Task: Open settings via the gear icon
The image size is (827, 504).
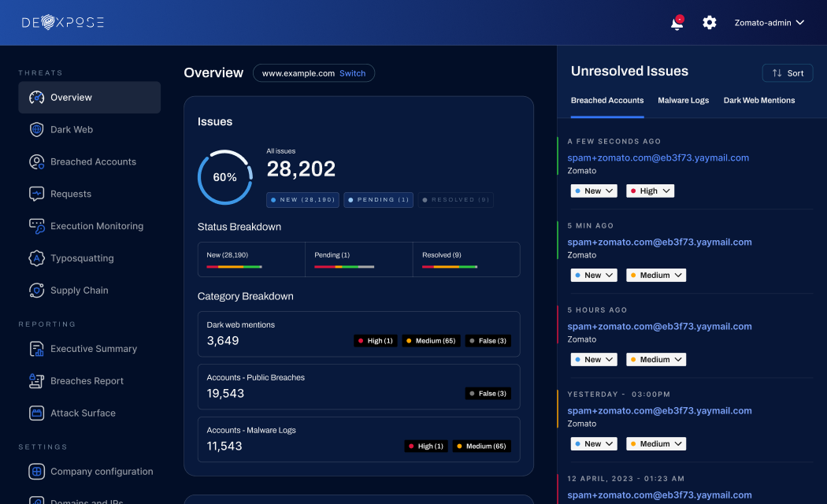Action: [710, 23]
